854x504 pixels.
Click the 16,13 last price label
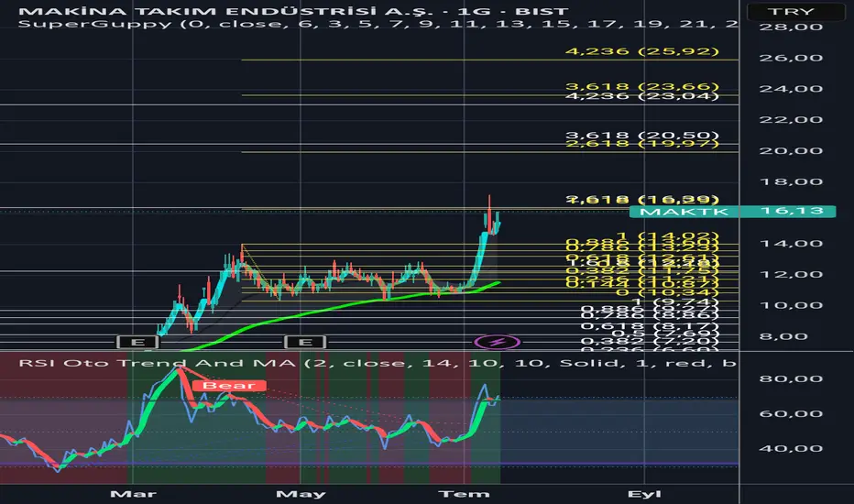point(792,211)
